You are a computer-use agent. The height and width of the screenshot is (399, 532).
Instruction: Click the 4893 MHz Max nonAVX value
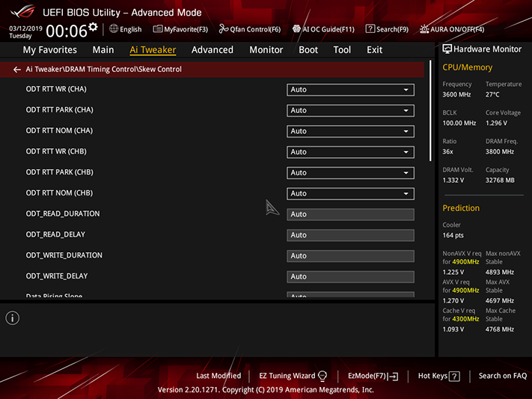[499, 272]
